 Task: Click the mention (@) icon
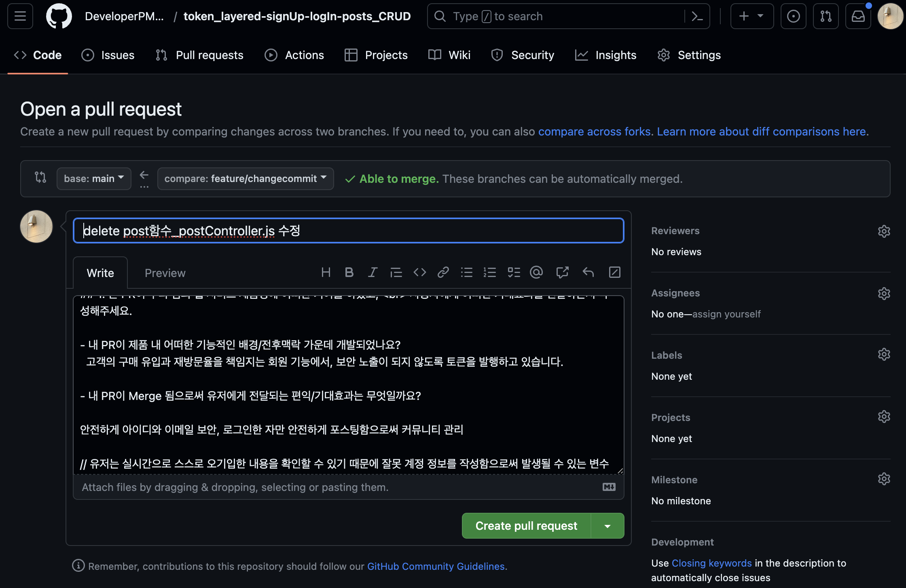tap(536, 273)
